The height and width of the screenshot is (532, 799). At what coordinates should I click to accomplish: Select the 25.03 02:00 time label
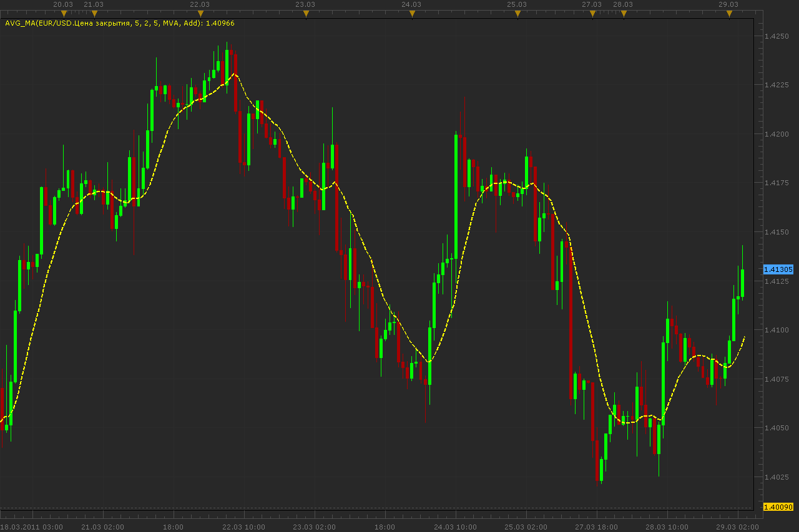pyautogui.click(x=526, y=527)
